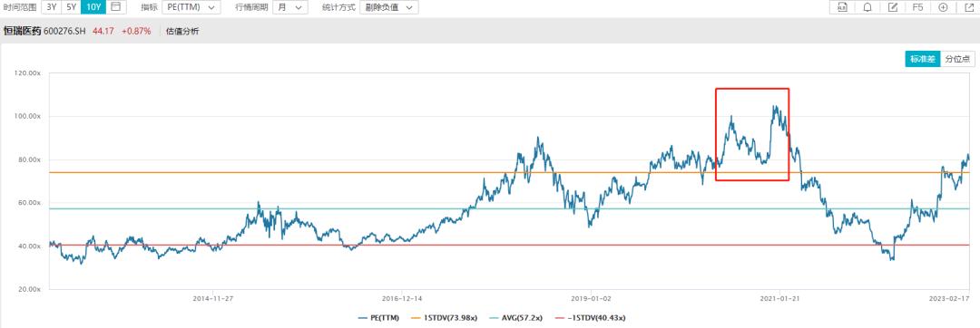Open the custom date range calendar icon
980x328 pixels.
(x=115, y=7)
